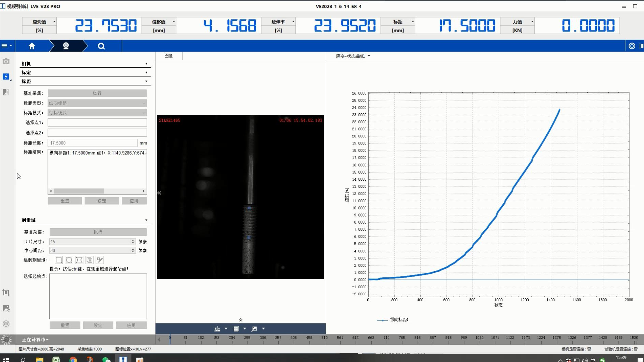Click the grid layout tool under image
This screenshot has width=644, height=362.
point(236,329)
